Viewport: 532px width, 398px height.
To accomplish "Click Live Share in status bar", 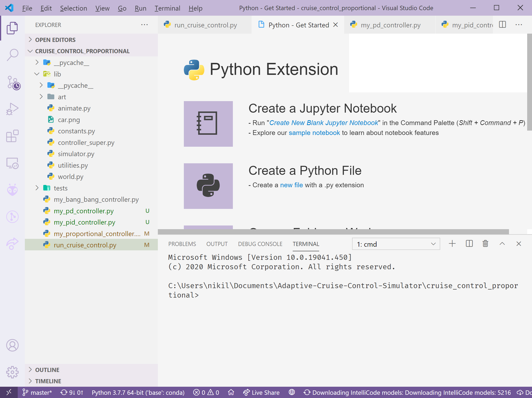I will click(x=261, y=392).
